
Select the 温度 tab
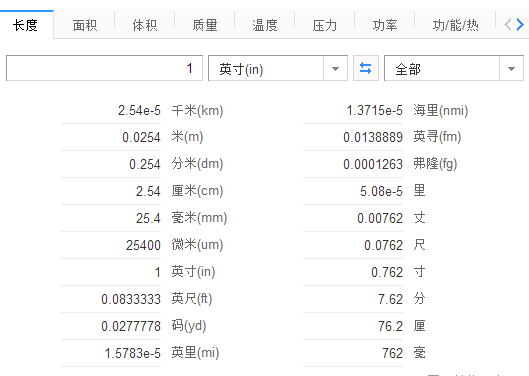[265, 25]
